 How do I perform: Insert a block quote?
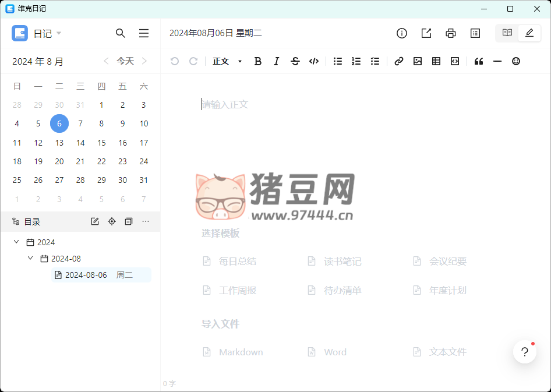point(479,62)
